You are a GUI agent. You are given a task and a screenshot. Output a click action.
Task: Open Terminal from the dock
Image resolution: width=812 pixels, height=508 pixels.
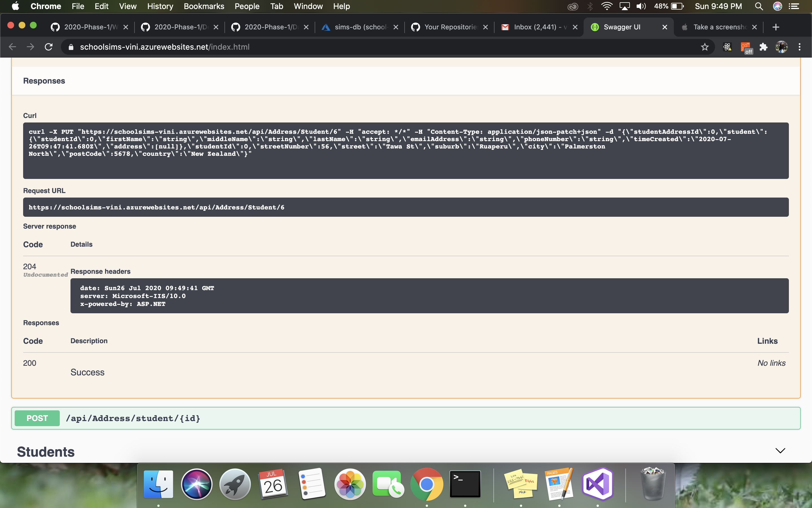(465, 484)
